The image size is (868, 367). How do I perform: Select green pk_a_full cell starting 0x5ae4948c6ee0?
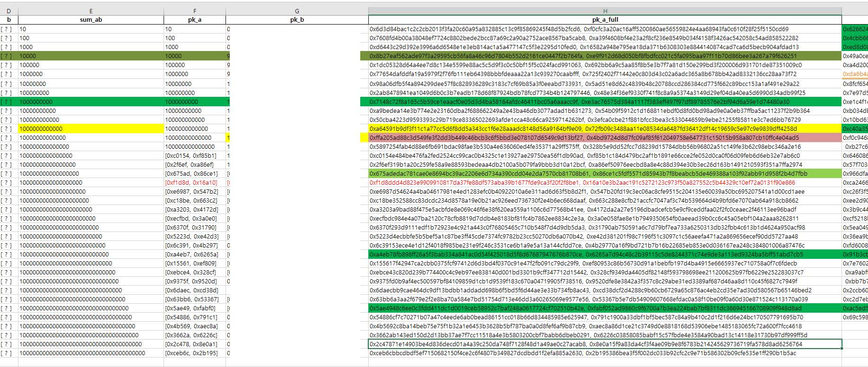click(605, 308)
